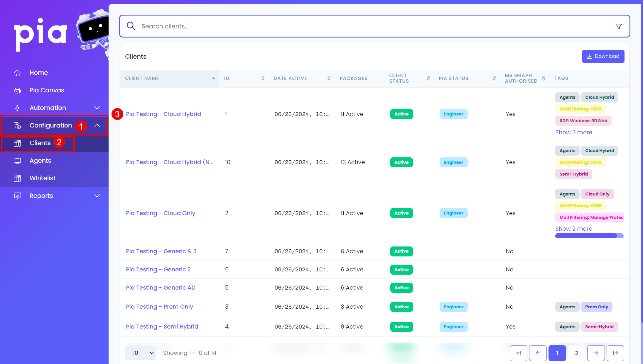Click the Whitelist icon in sidebar

(17, 178)
